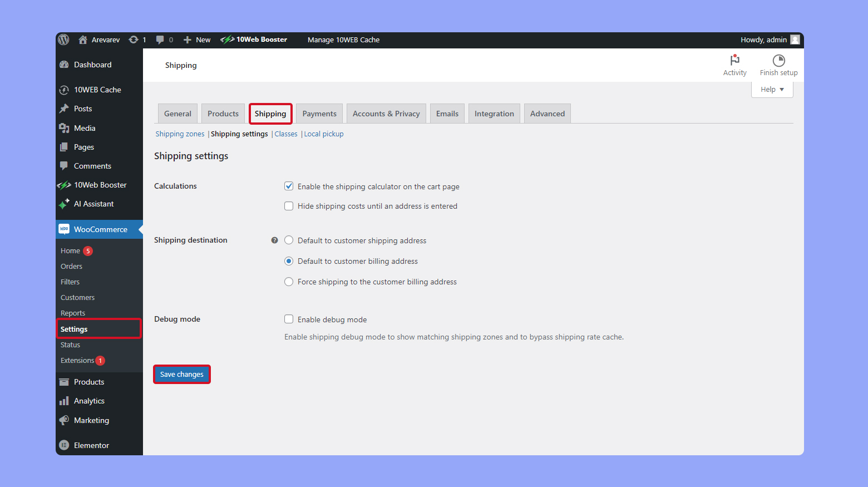The image size is (868, 487).
Task: Switch to the Payments tab
Action: tap(319, 113)
